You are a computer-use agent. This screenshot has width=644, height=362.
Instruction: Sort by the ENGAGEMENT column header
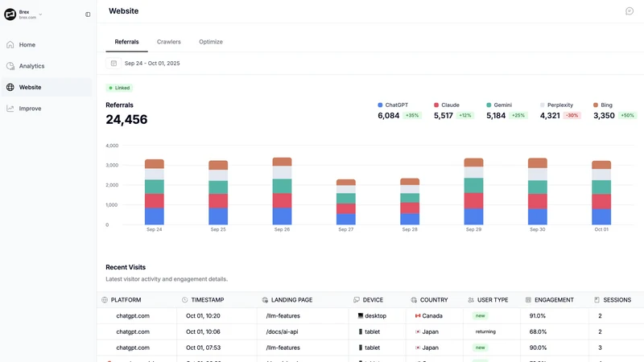pos(554,300)
